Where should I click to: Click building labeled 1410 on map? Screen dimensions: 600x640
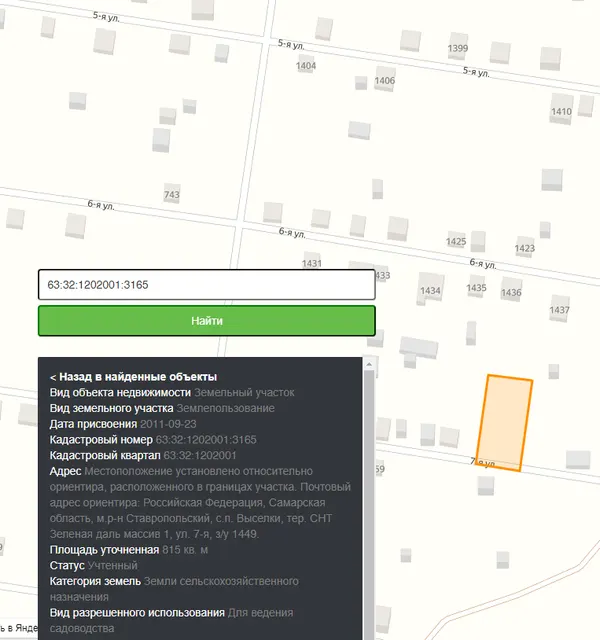[561, 111]
